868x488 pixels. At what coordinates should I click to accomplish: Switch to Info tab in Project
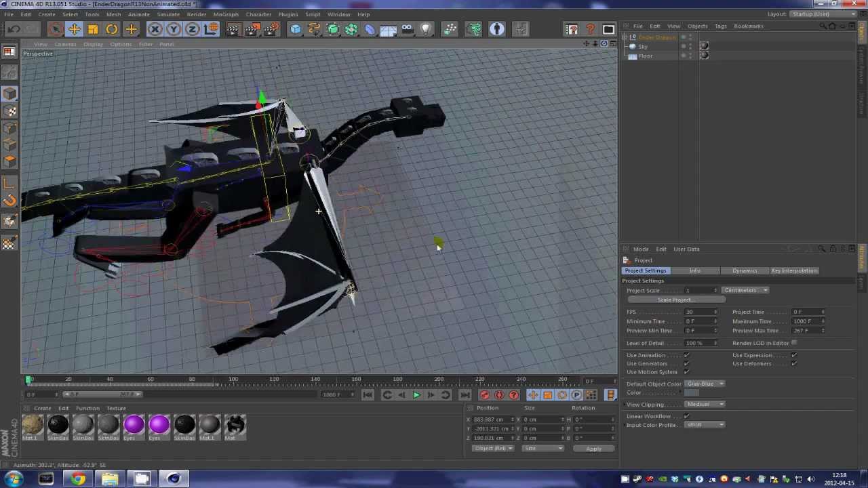coord(695,270)
